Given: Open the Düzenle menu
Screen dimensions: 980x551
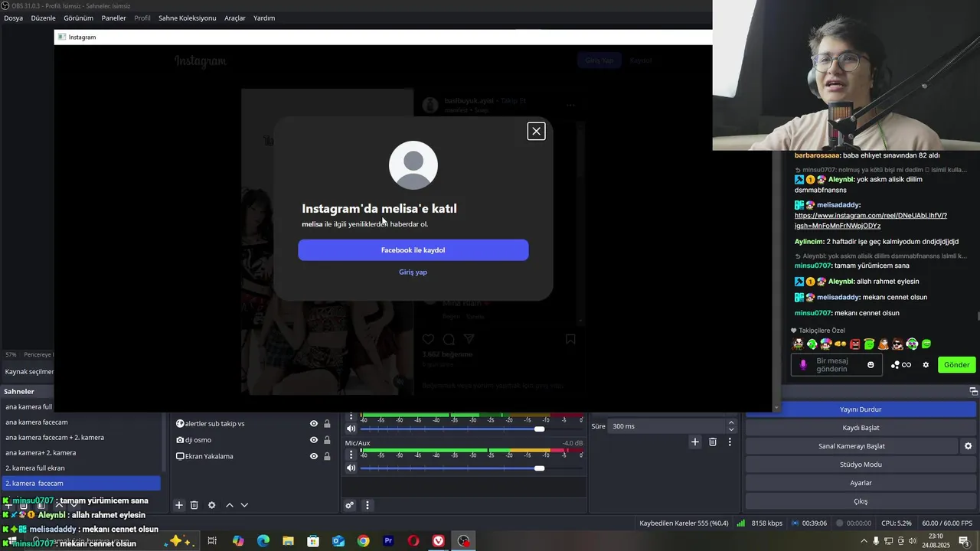Looking at the screenshot, I should pos(44,18).
